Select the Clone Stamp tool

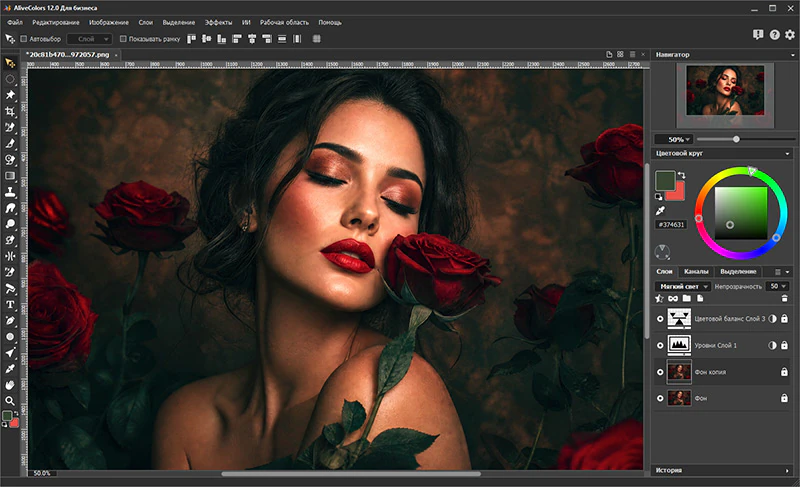[10, 192]
